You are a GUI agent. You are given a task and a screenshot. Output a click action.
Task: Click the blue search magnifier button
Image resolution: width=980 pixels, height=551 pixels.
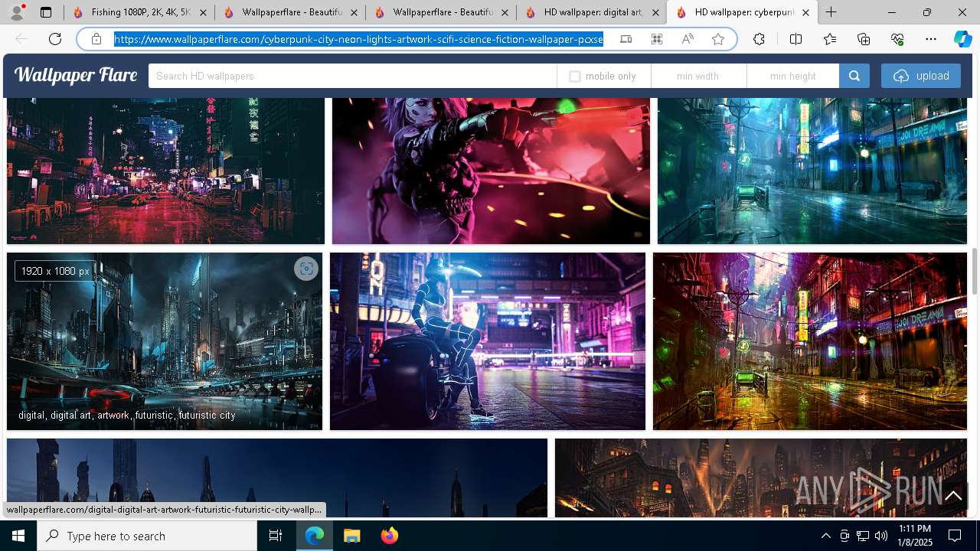854,76
